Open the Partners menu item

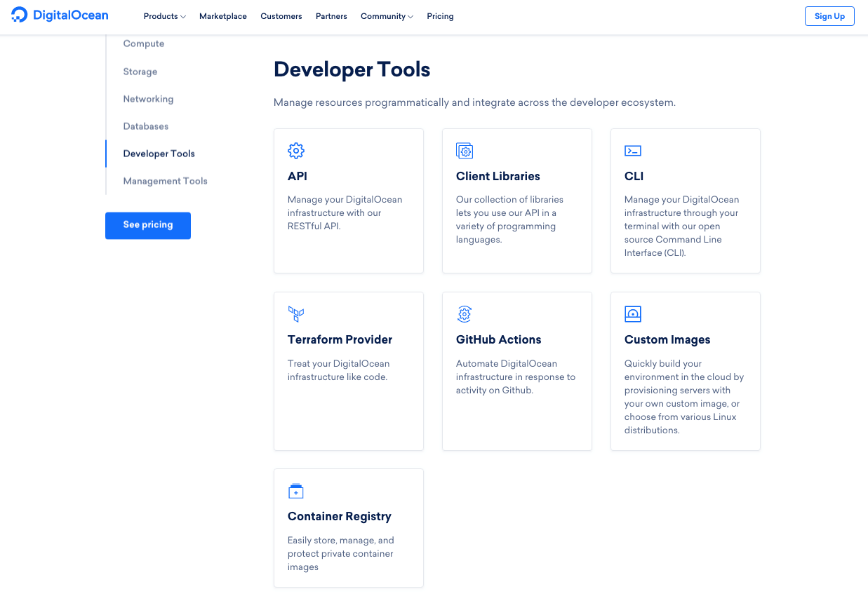click(x=331, y=16)
